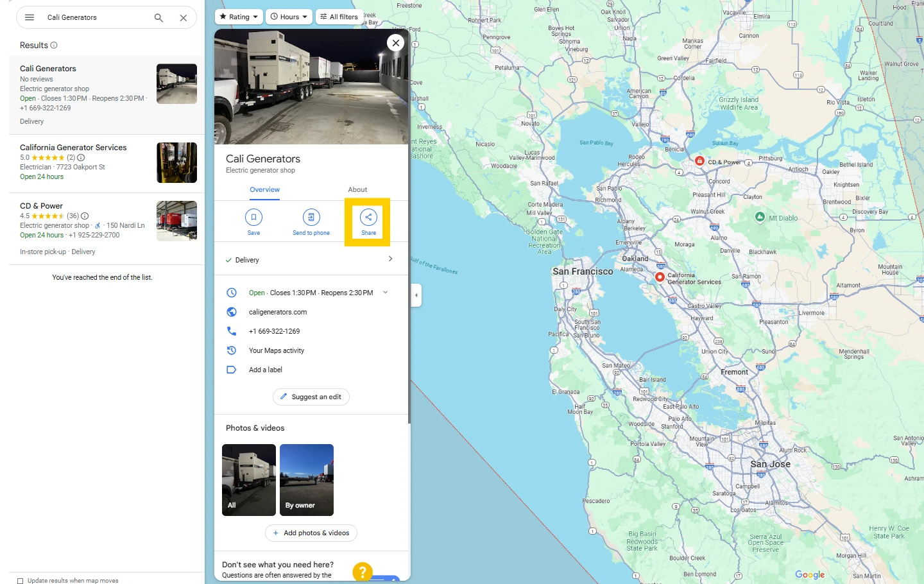This screenshot has height=584, width=924.
Task: Click the Send to phone icon
Action: click(x=311, y=218)
